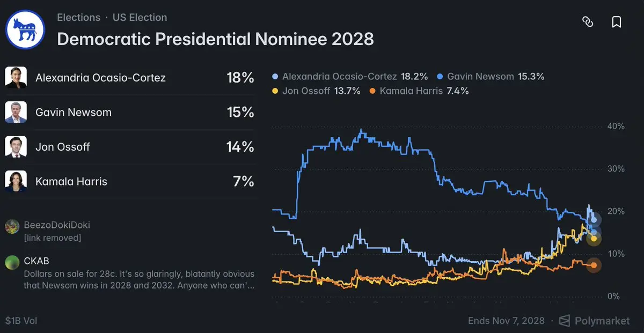Click Gavin Newsom's avatar image
The height and width of the screenshot is (333, 644).
16,113
